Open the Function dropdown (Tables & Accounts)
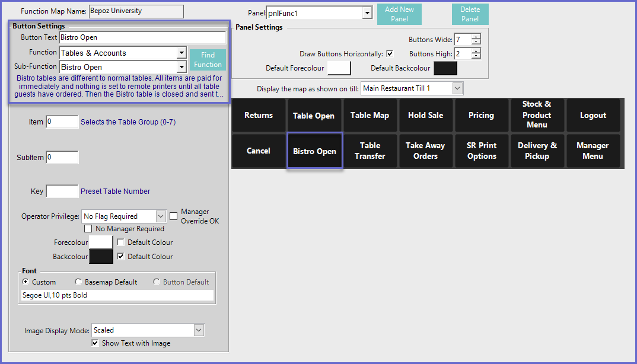 181,53
